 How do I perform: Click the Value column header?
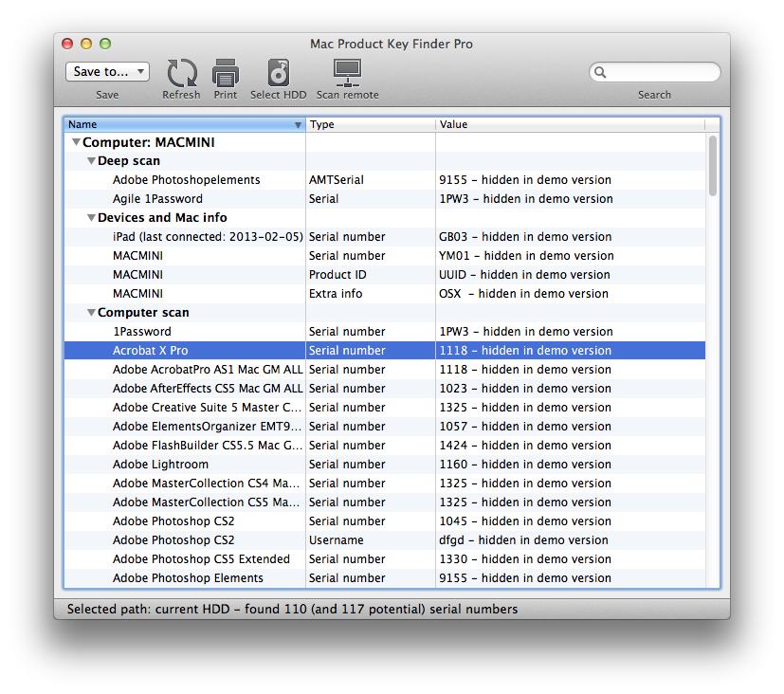coord(569,124)
